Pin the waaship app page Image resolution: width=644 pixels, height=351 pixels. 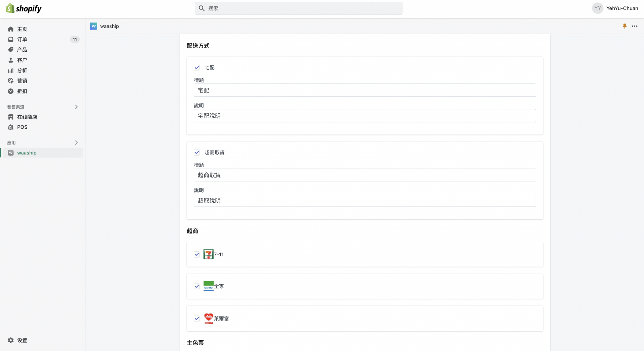(625, 26)
